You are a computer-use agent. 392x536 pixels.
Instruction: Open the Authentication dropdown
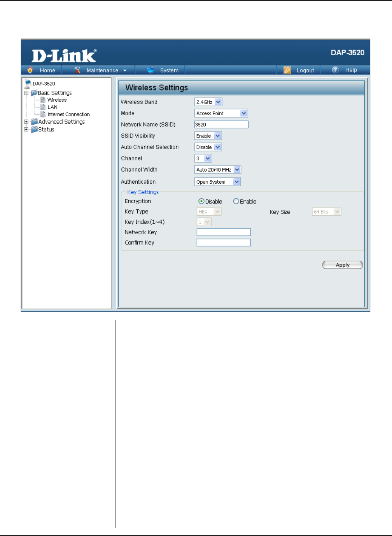click(217, 182)
